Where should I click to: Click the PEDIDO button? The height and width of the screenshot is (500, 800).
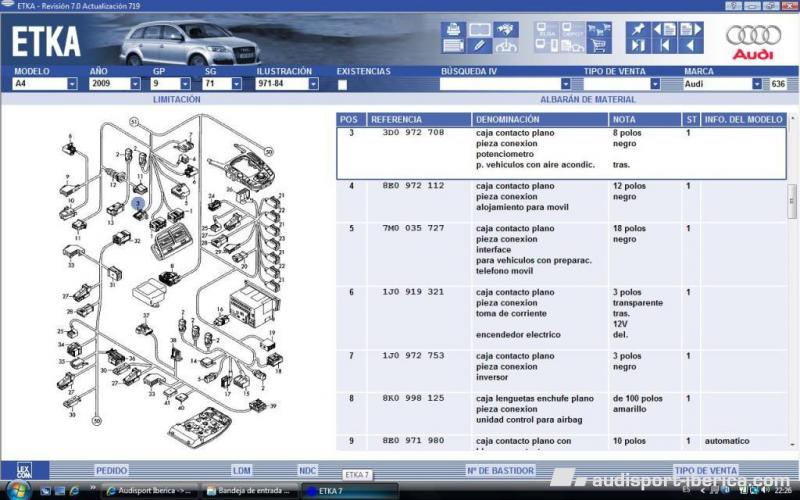[x=111, y=470]
